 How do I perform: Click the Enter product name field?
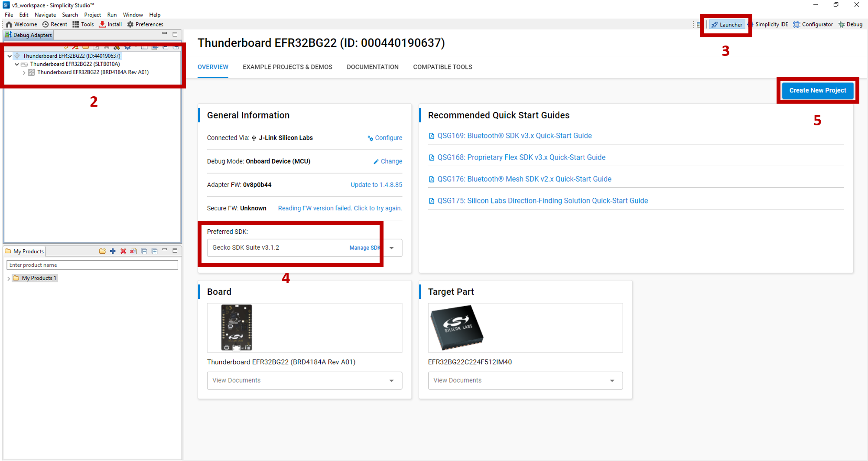pos(92,265)
